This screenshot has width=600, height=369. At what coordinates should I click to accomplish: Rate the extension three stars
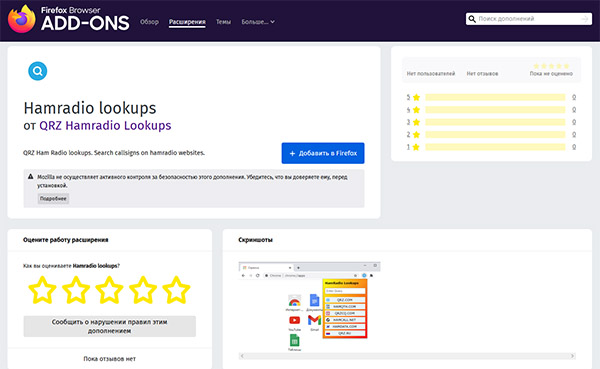[109, 290]
